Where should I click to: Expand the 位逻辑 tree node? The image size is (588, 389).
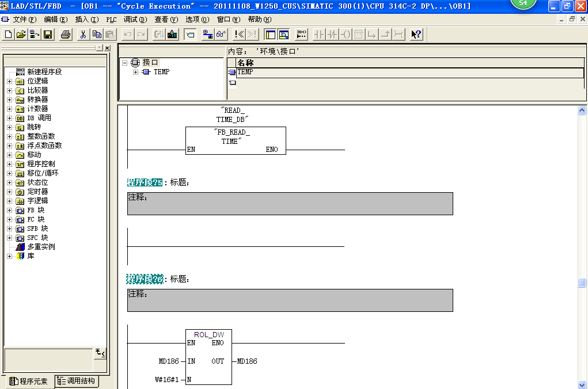point(9,81)
